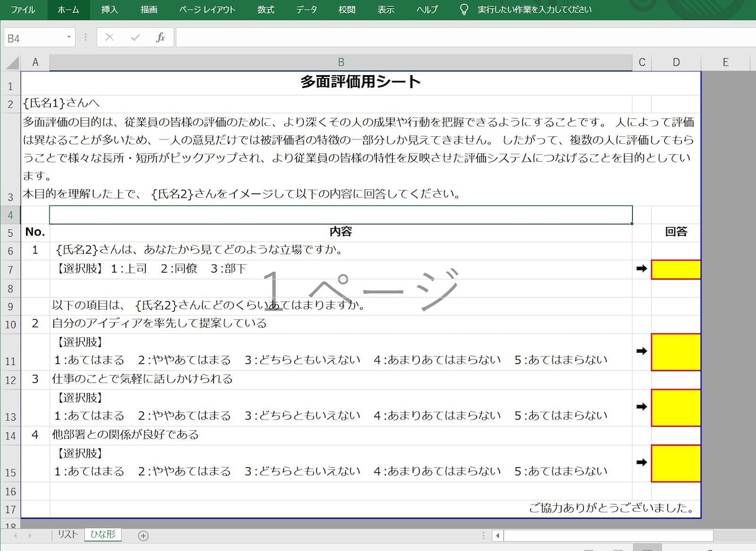The width and height of the screenshot is (756, 551).
Task: Click next sheet navigation arrow
Action: pos(30,535)
